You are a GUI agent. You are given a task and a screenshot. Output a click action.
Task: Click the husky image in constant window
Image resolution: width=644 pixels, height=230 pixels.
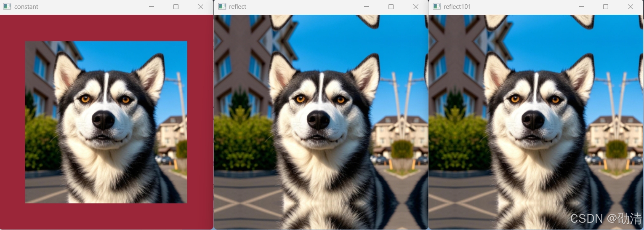106,122
